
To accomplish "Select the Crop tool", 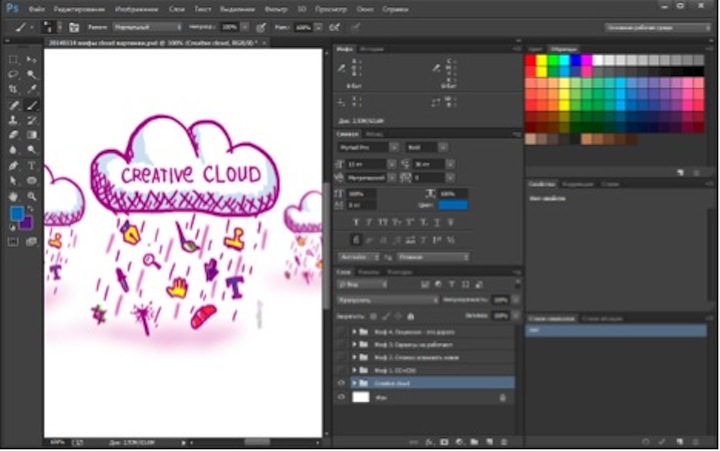I will pyautogui.click(x=14, y=89).
